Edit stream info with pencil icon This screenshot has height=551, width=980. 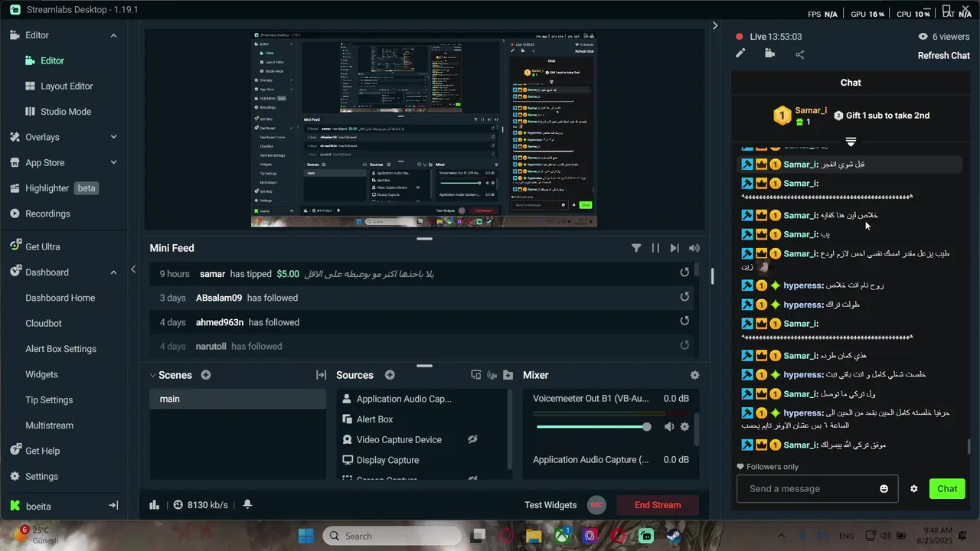(740, 54)
